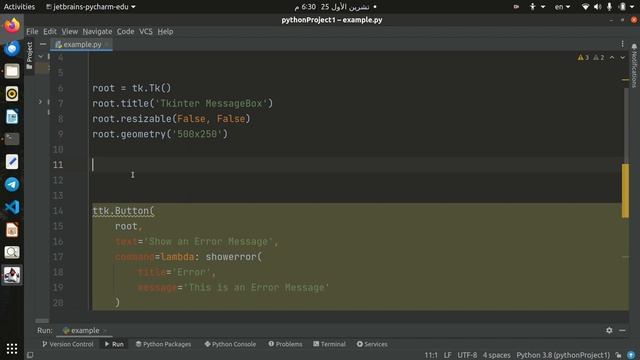The height and width of the screenshot is (360, 640).
Task: Open system power menu dropdown arrow
Action: tap(632, 7)
